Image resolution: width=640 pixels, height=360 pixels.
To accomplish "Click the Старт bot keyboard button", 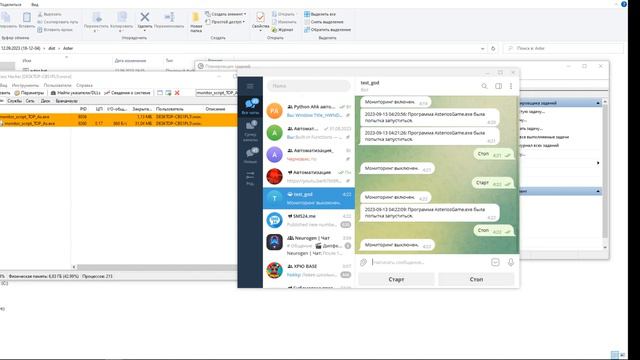I will (x=396, y=280).
